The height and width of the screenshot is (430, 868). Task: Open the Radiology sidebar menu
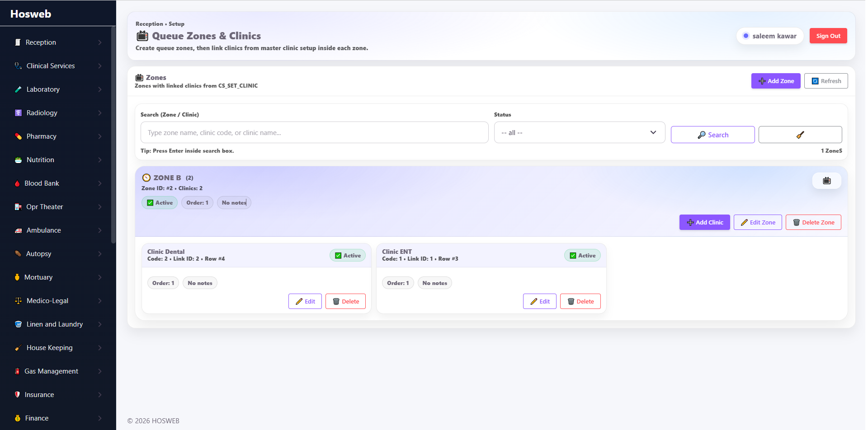pyautogui.click(x=58, y=113)
